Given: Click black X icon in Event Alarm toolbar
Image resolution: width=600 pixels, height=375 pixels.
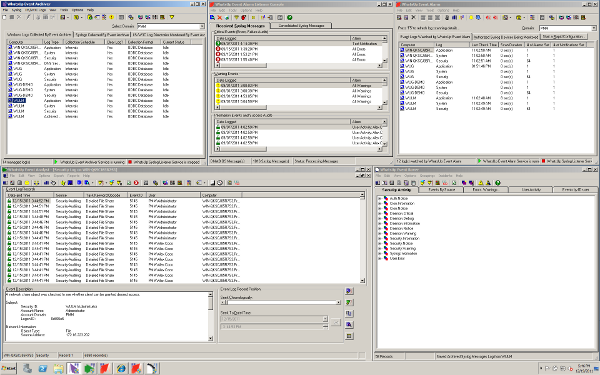Looking at the screenshot, I should coord(413,18).
